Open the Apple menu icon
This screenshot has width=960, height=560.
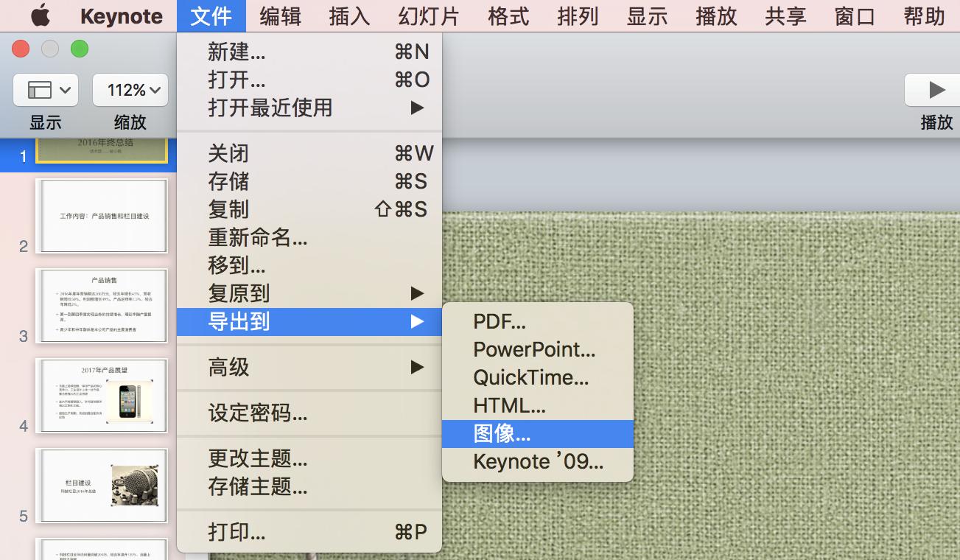click(40, 15)
